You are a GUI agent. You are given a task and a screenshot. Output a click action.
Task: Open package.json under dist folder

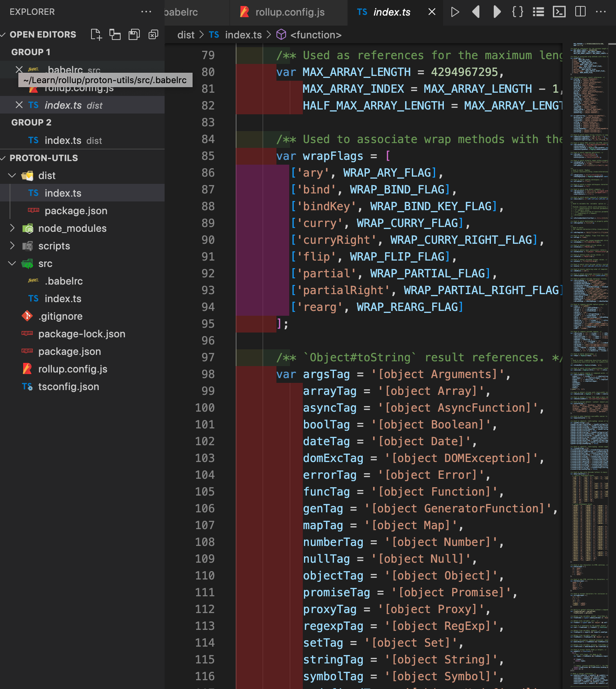(x=82, y=211)
